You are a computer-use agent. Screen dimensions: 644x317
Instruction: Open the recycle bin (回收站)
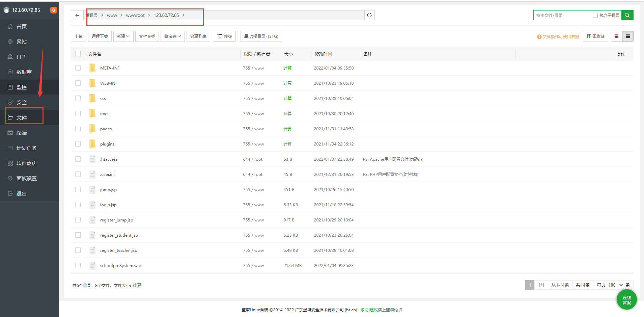pos(595,36)
